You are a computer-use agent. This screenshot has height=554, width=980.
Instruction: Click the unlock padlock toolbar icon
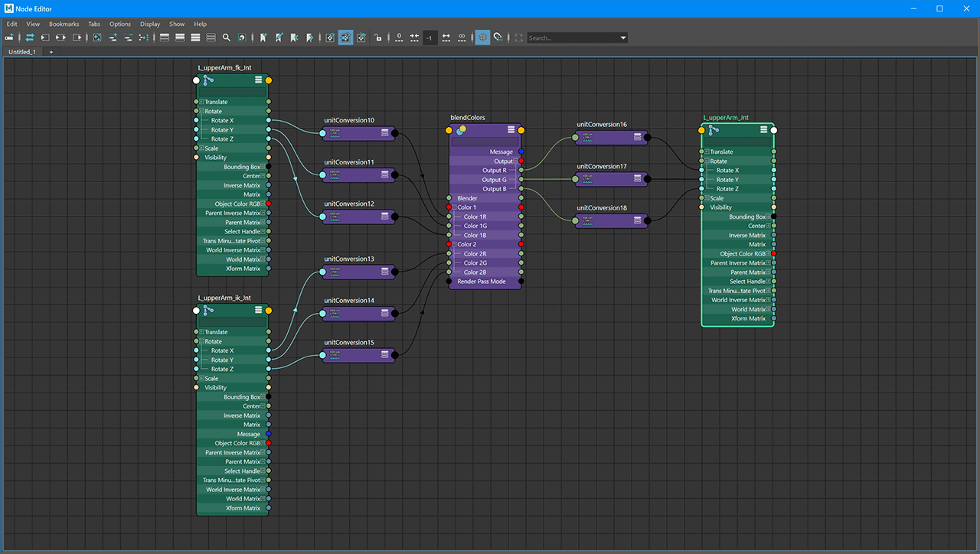pos(377,37)
